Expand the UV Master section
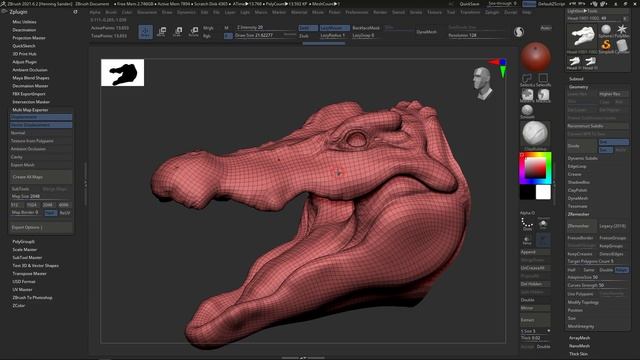 tap(22, 289)
